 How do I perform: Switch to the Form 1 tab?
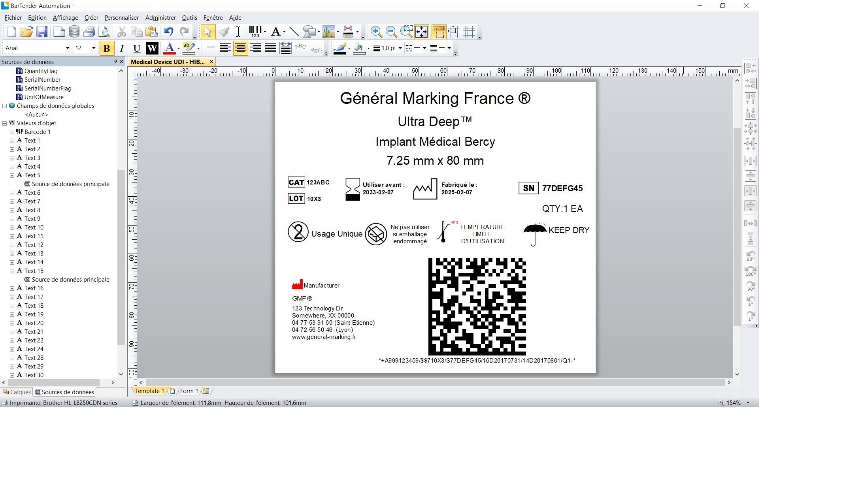pyautogui.click(x=189, y=391)
